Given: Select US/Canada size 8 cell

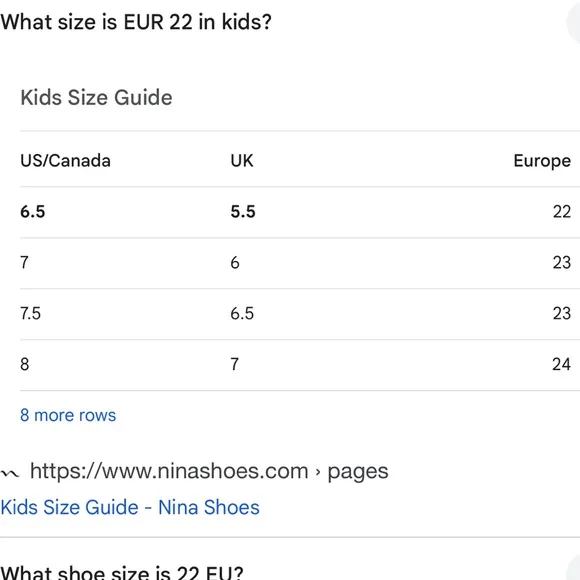Looking at the screenshot, I should tap(24, 364).
